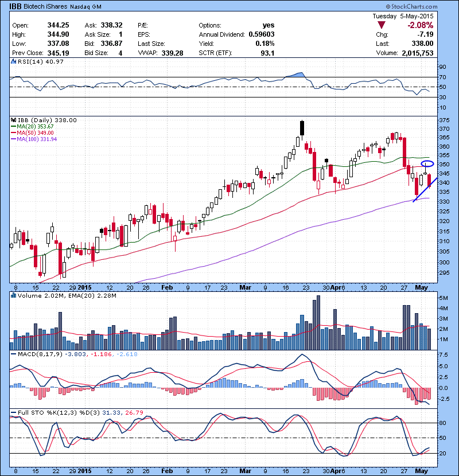459x476 pixels.
Task: Select the IBB ticker symbol in the title
Action: [15, 6]
